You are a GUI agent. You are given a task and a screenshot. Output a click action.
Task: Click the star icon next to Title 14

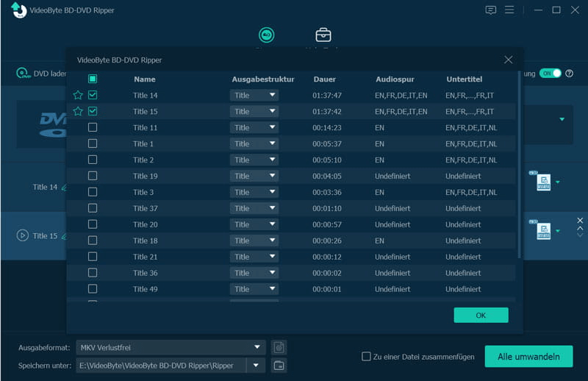(x=78, y=95)
